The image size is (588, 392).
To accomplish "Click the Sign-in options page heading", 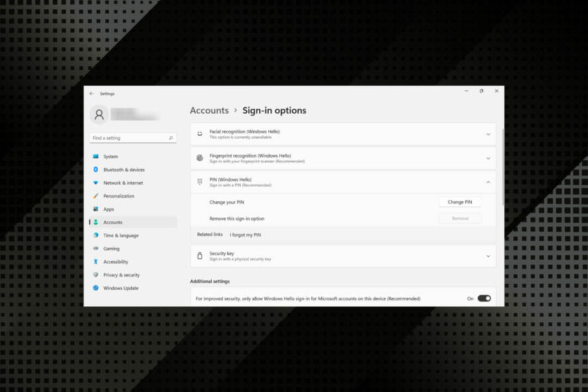I will [274, 110].
